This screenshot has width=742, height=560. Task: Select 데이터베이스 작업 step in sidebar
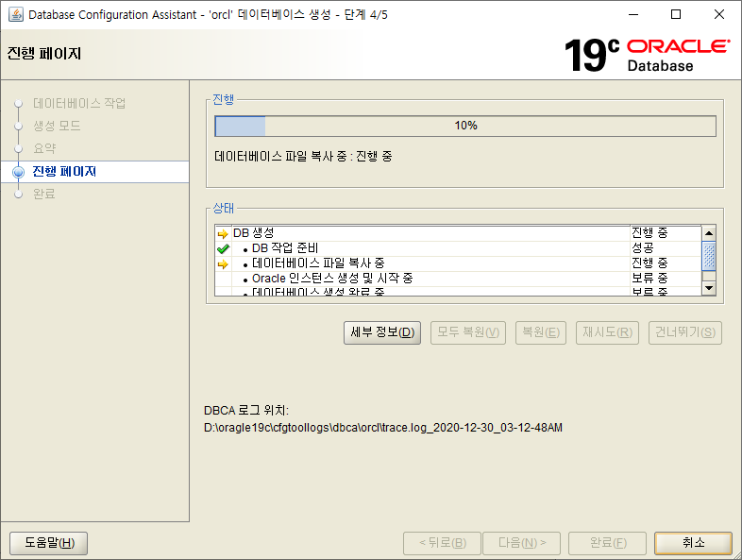pyautogui.click(x=79, y=103)
